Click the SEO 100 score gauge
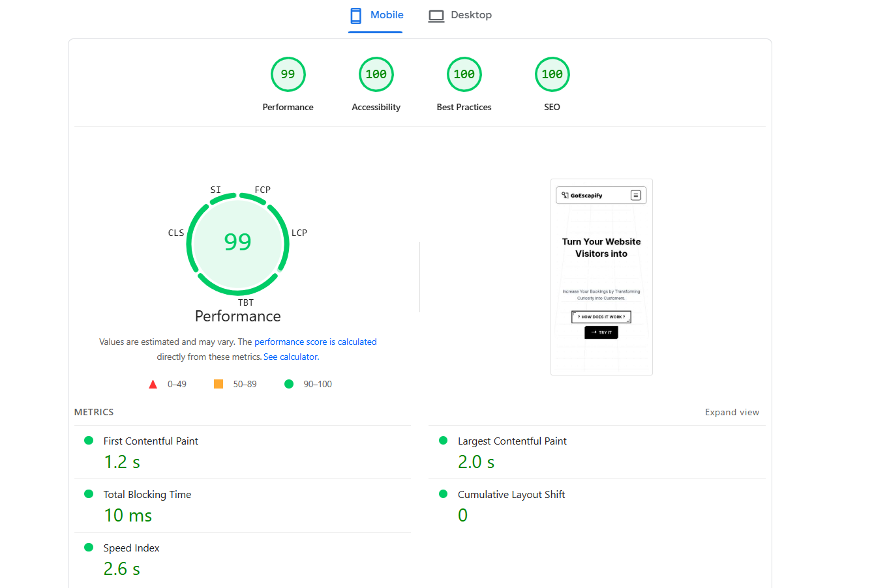This screenshot has height=588, width=874. click(552, 74)
